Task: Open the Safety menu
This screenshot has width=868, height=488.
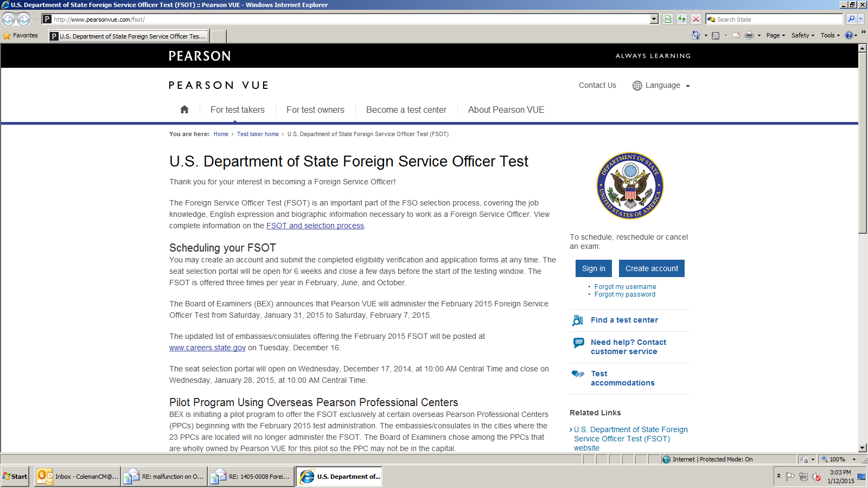Action: pyautogui.click(x=802, y=35)
